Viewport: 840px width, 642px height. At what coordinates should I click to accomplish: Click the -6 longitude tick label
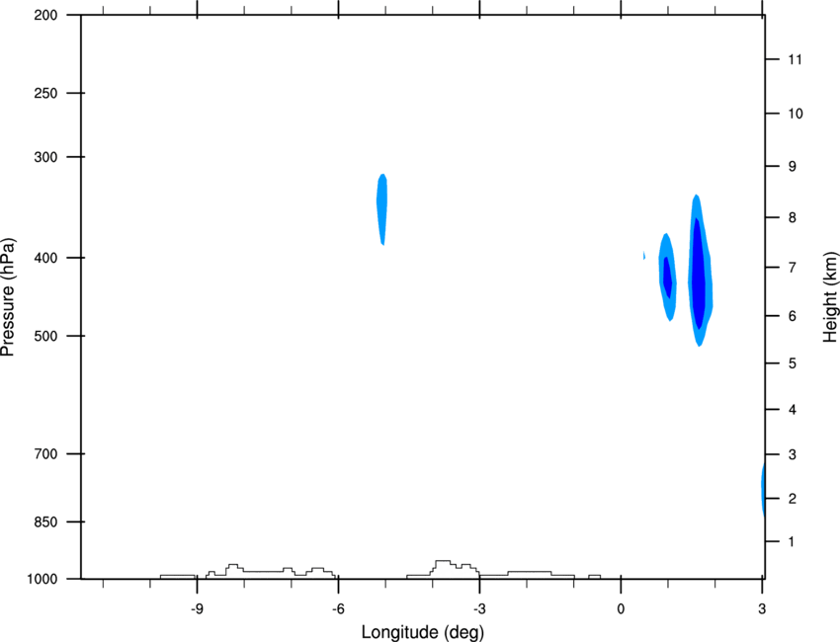[x=338, y=608]
